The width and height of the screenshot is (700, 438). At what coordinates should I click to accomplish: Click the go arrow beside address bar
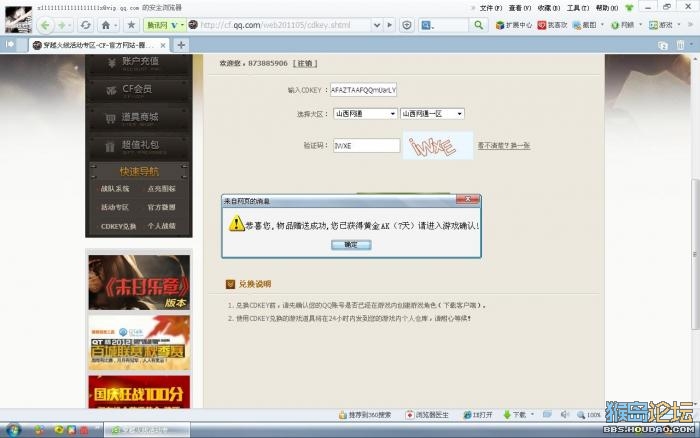click(389, 25)
